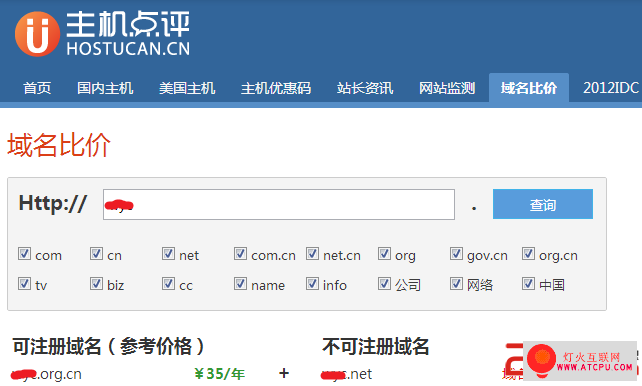Toggle the net.cn checkbox
Viewport: 642px width, 386px height.
pyautogui.click(x=312, y=254)
